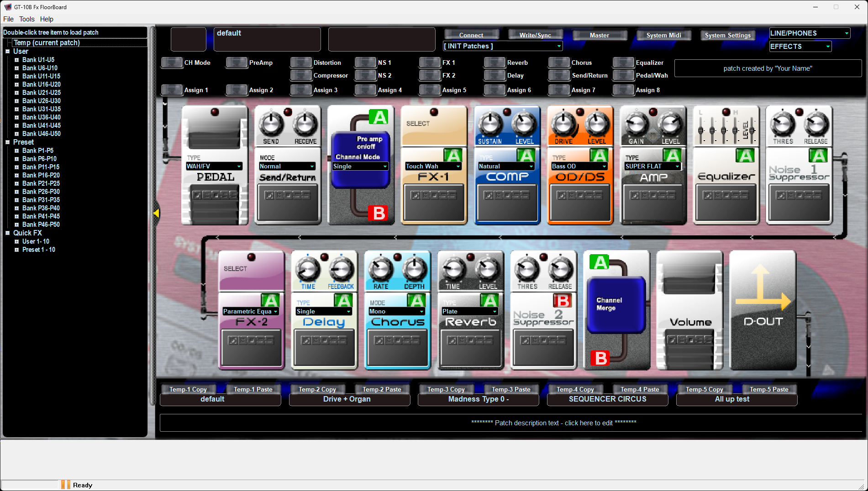The image size is (868, 491).
Task: Click the OD/DS pedal footswitch
Action: 580,203
